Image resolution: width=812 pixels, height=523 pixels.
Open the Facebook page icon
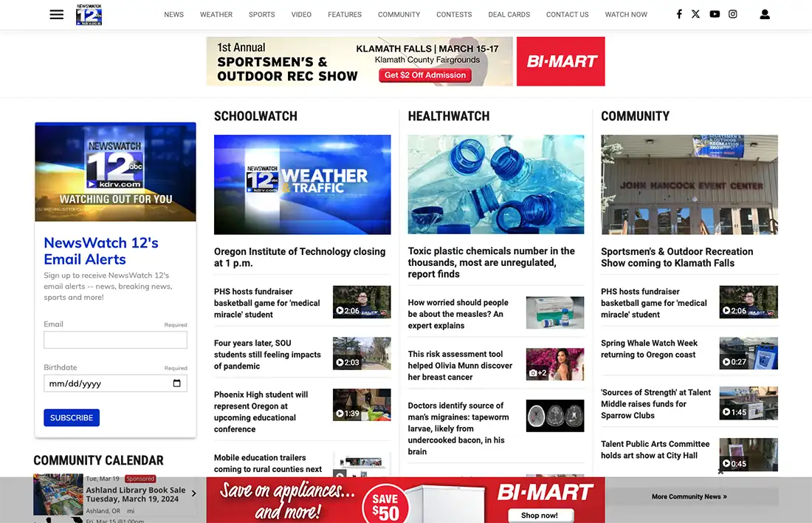(679, 14)
